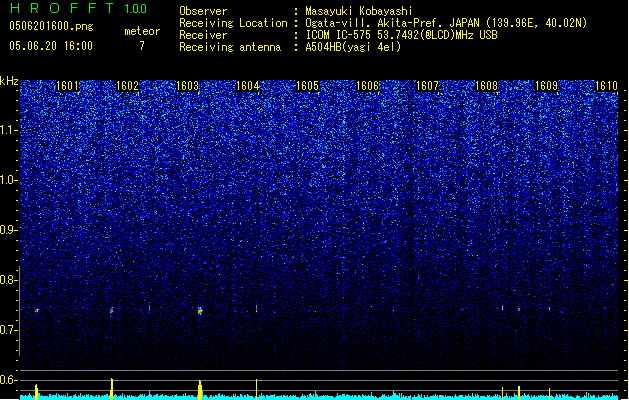Click the 'Receiver' field label
This screenshot has width=629, height=400.
(x=203, y=35)
